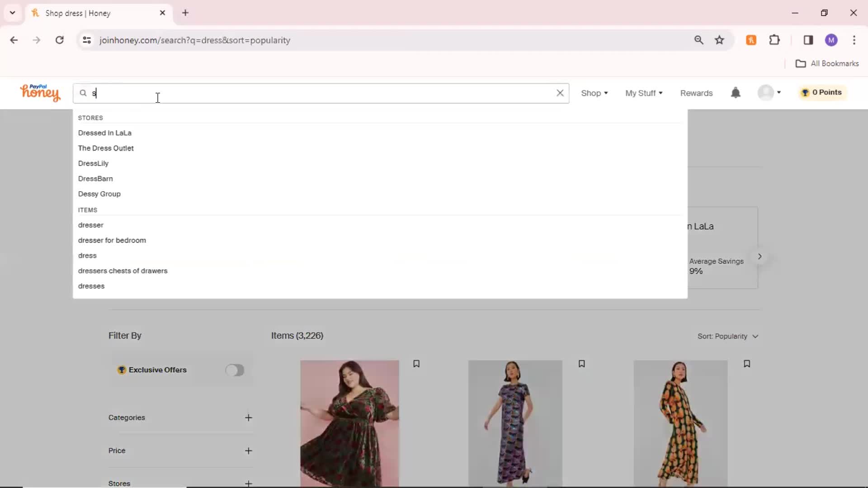The height and width of the screenshot is (488, 868).
Task: Choose the DressLily store suggestion
Action: click(93, 164)
